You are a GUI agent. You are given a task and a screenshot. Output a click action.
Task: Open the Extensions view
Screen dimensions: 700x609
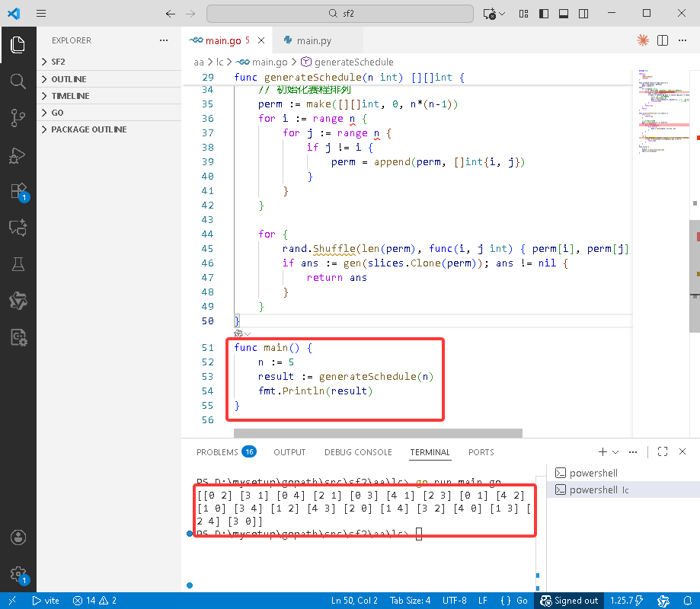click(18, 191)
